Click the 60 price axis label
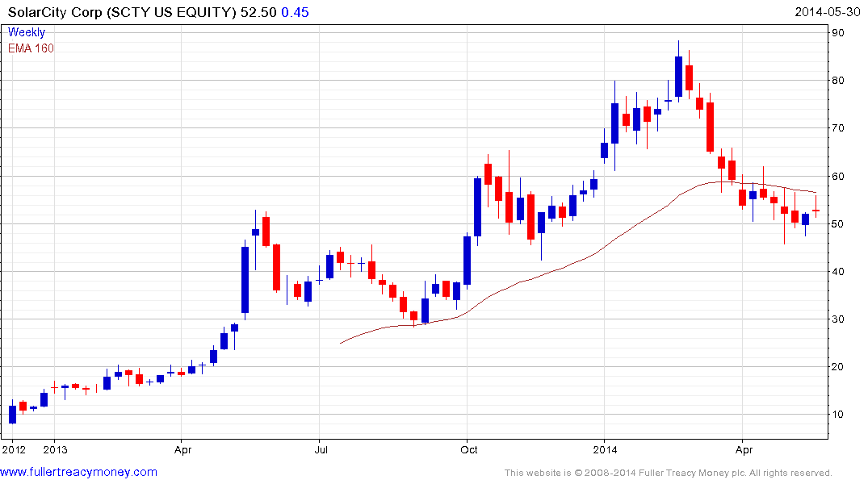868x484 pixels. point(838,177)
